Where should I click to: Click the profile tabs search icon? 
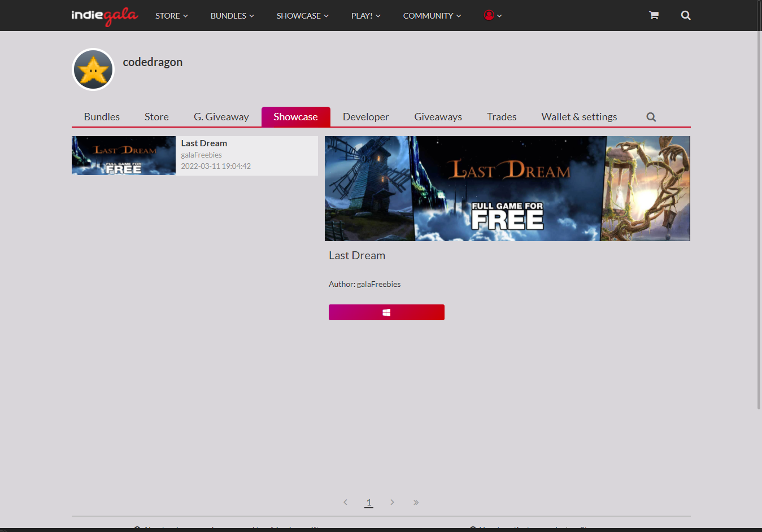tap(651, 117)
